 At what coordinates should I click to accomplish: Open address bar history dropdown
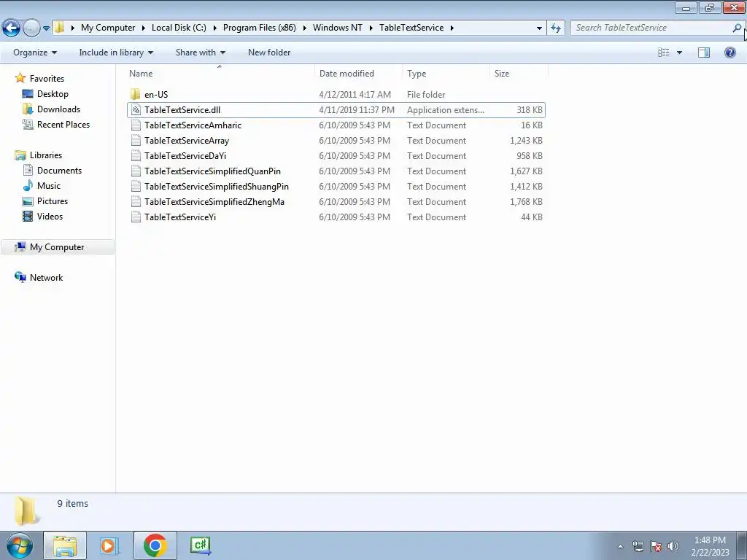[x=539, y=28]
